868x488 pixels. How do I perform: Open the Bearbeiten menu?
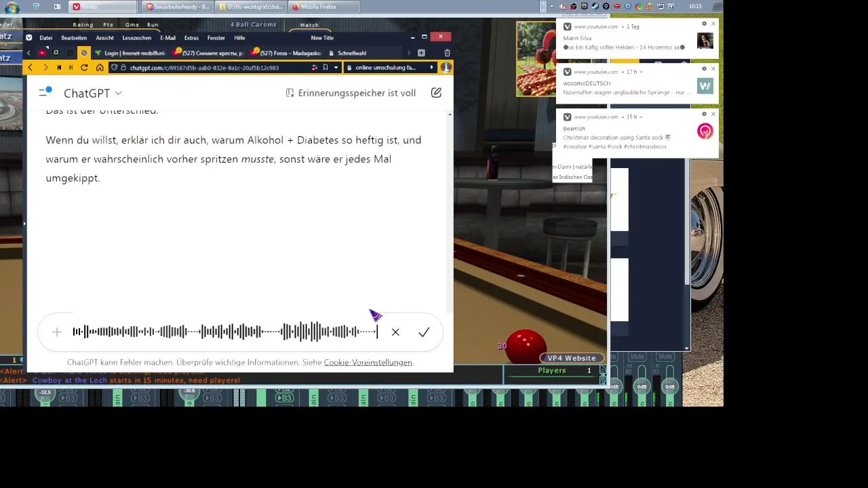click(x=74, y=38)
